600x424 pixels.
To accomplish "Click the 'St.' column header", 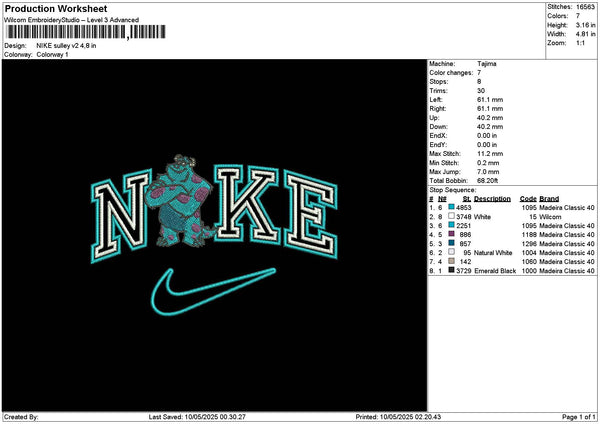I will tap(467, 199).
